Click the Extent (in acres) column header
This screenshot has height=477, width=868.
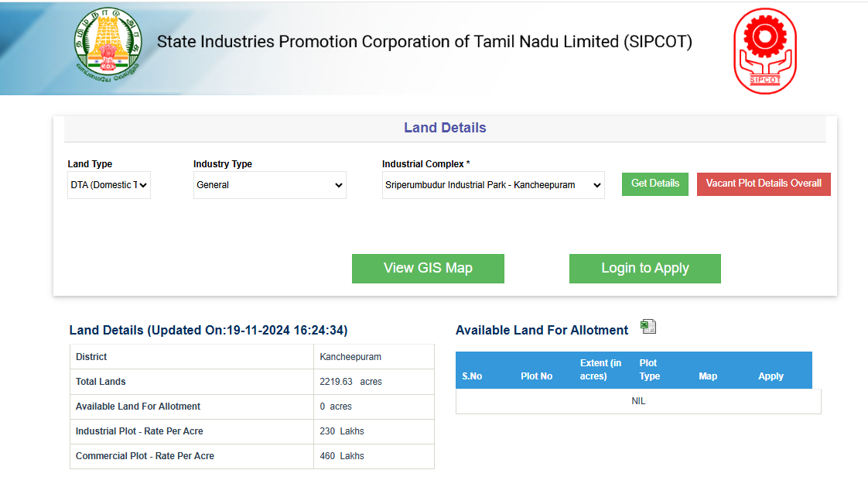click(600, 369)
